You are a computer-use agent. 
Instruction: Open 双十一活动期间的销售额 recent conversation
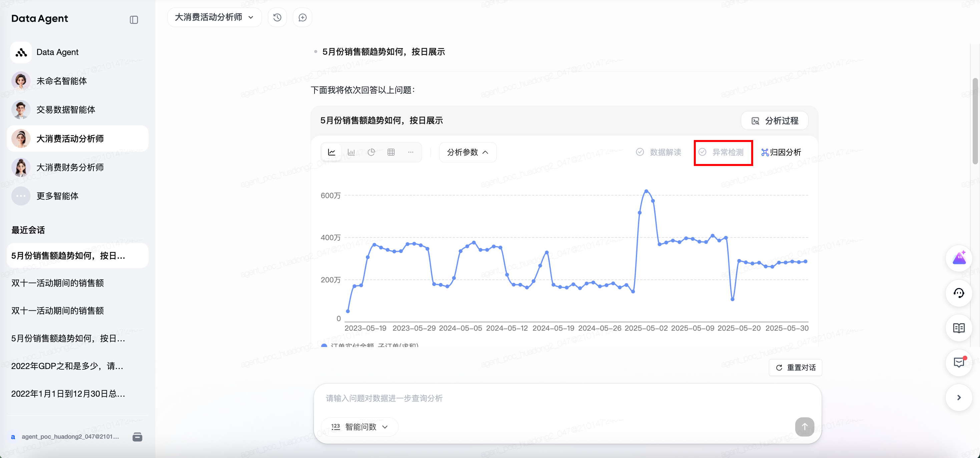pos(57,283)
